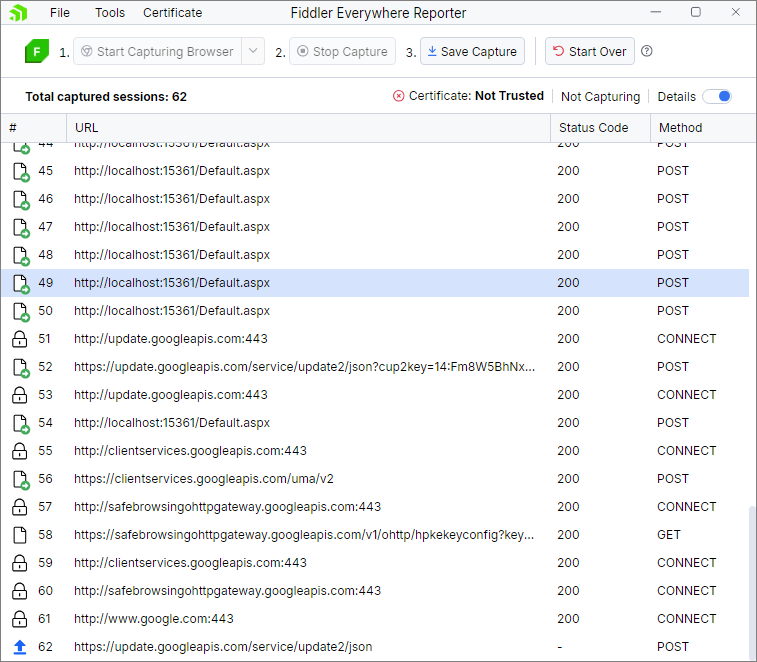Screen dimensions: 757x662
Task: Click Total captured sessions: 62 label
Action: click(x=106, y=97)
